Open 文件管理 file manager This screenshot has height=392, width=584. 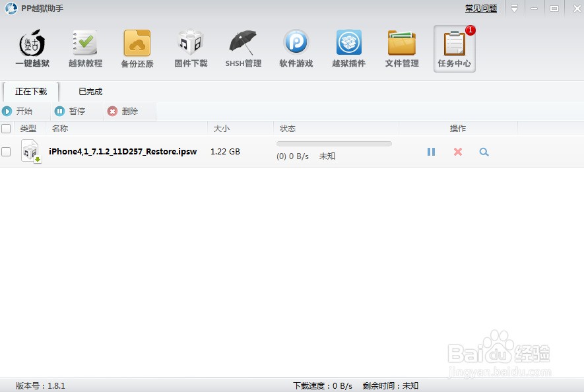402,48
